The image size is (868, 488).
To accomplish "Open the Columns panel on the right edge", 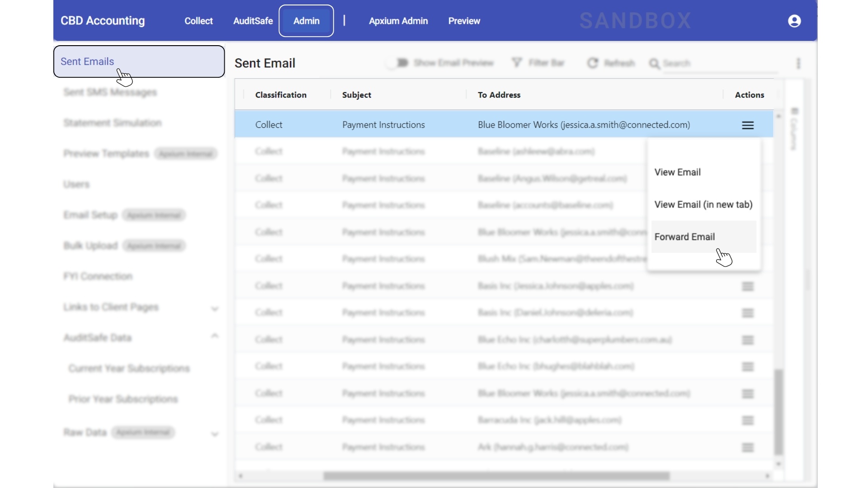I will click(794, 131).
